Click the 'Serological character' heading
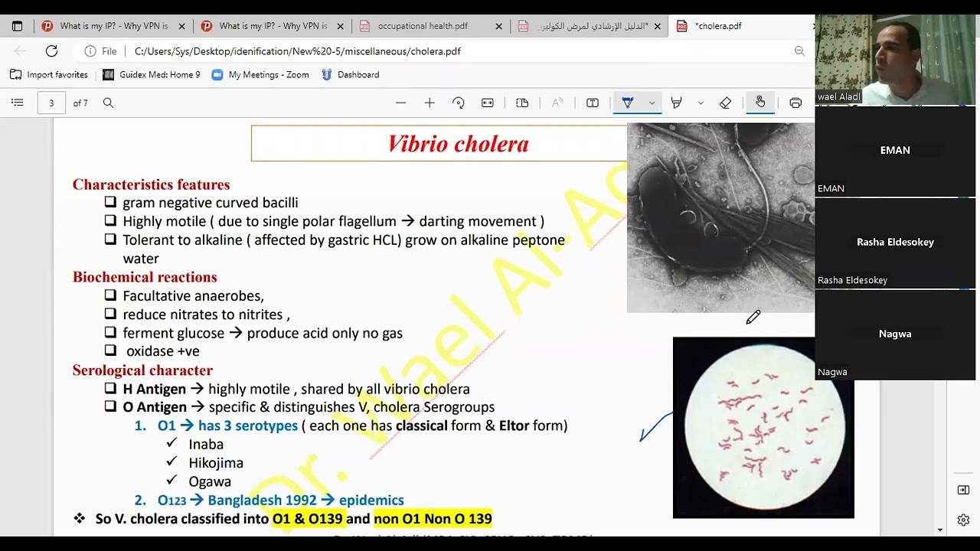 [x=142, y=370]
